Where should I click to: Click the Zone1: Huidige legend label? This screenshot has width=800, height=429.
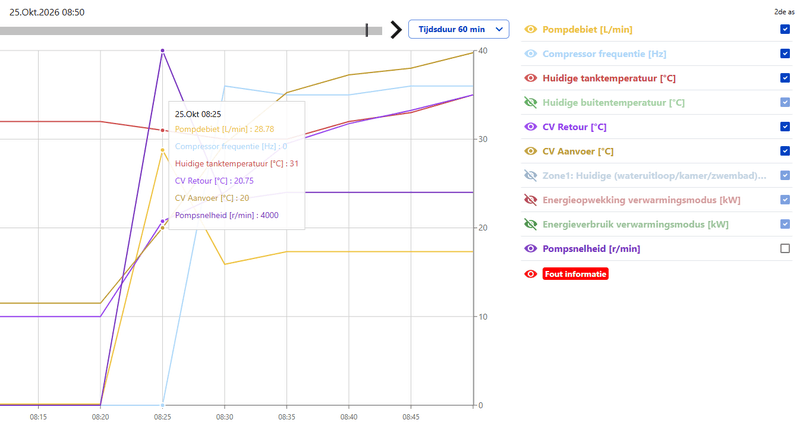[654, 175]
